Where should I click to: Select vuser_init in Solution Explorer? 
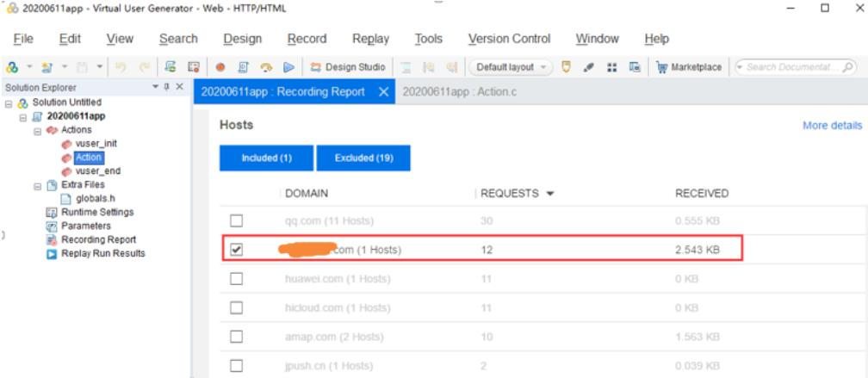(96, 143)
